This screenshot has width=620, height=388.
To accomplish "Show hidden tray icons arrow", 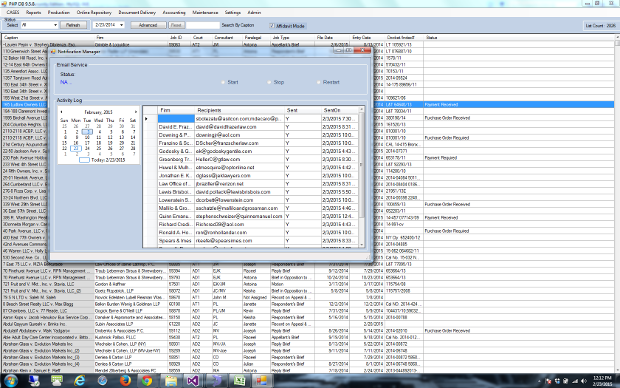I will coord(540,381).
